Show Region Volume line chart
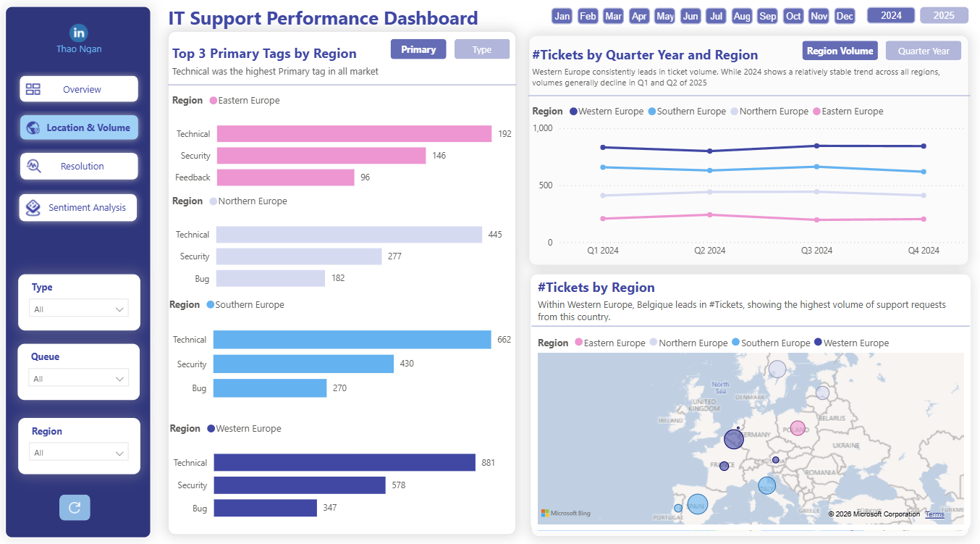980x544 pixels. coord(840,51)
